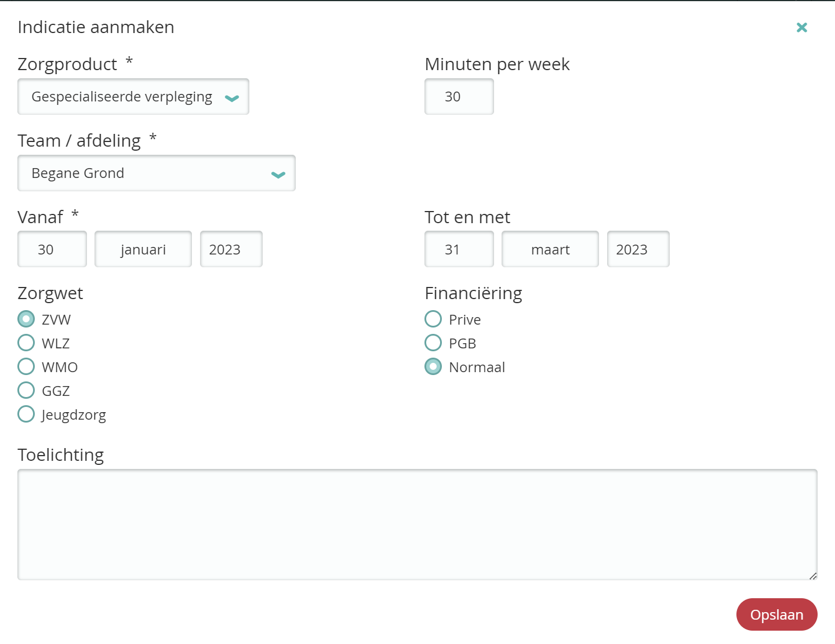Screen dimensions: 835x644
Task: Click the Tot en met day field
Action: (459, 249)
